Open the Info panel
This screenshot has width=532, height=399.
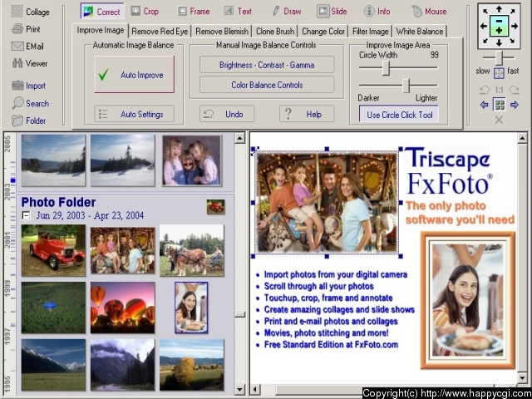[x=377, y=12]
